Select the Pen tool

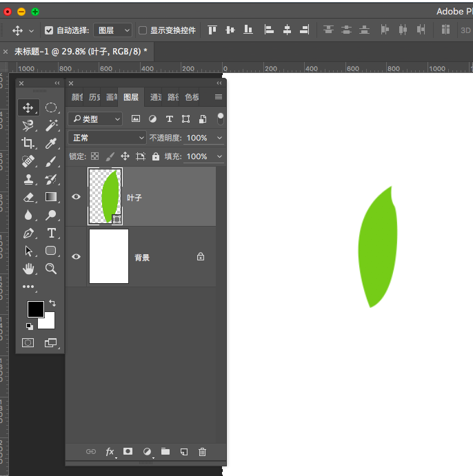[28, 233]
